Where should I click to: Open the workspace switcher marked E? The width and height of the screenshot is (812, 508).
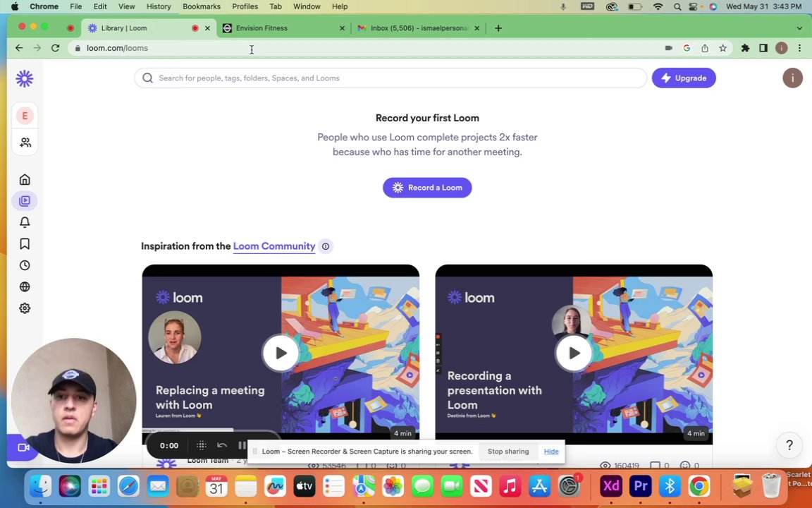pos(25,116)
